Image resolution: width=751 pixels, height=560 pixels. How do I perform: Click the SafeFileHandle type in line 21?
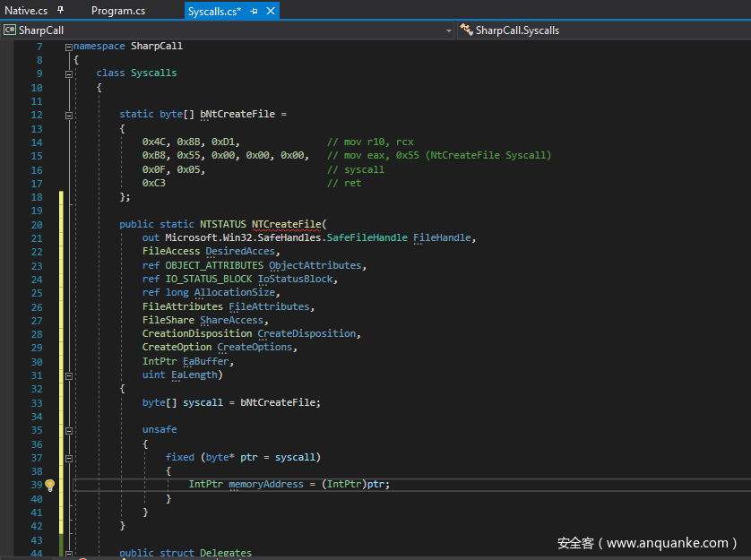coord(367,237)
